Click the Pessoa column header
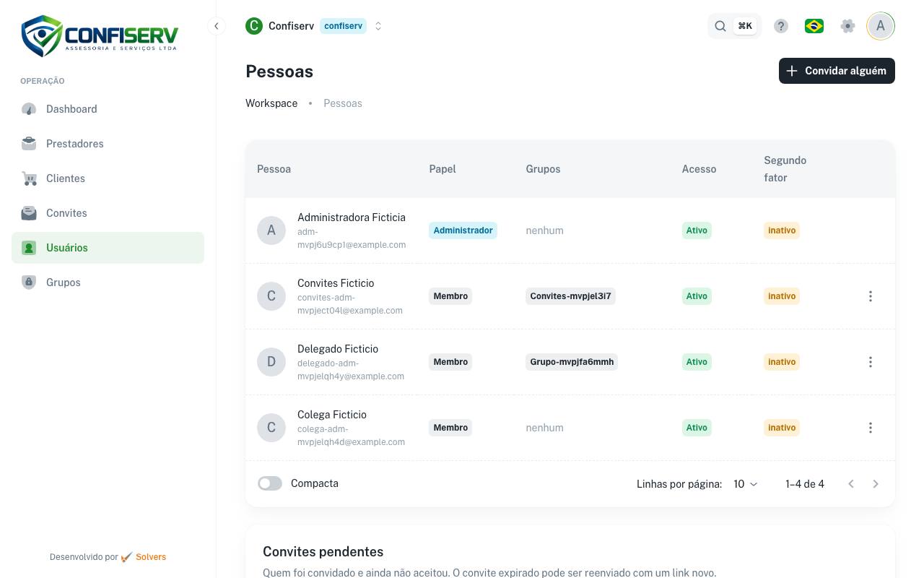The width and height of the screenshot is (924, 578). click(x=274, y=169)
